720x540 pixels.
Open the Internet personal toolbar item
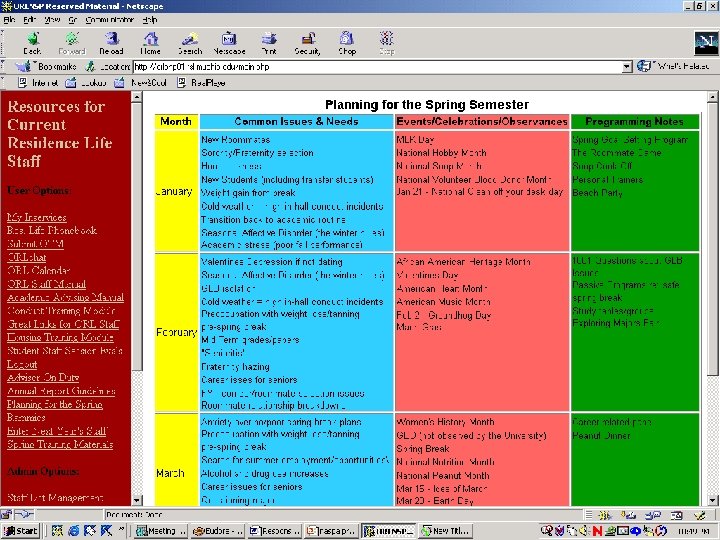click(38, 83)
